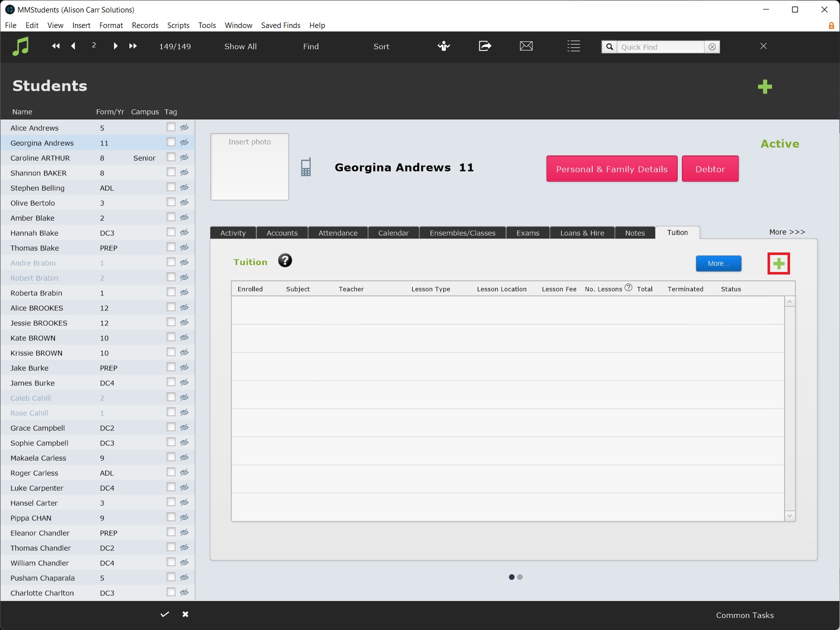This screenshot has height=630, width=840.
Task: Click the blue More... button
Action: 718,263
